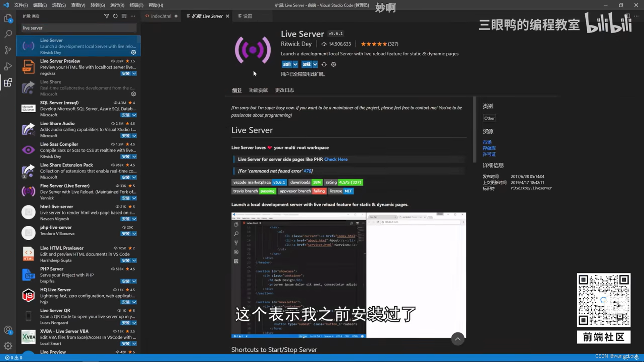Click the filter extensions funnel icon

pos(107,16)
